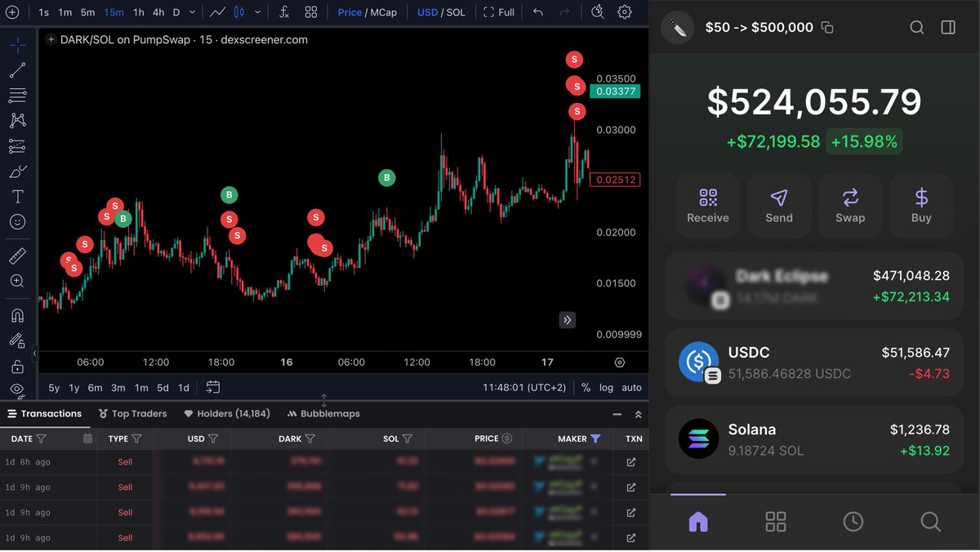
Task: Toggle percent scale on price axis
Action: (586, 387)
